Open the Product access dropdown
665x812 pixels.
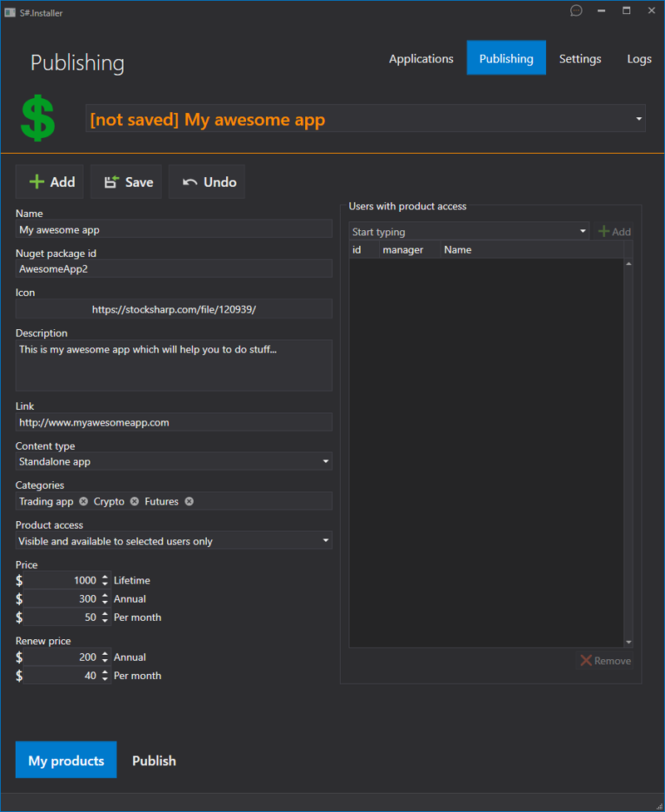coord(326,541)
